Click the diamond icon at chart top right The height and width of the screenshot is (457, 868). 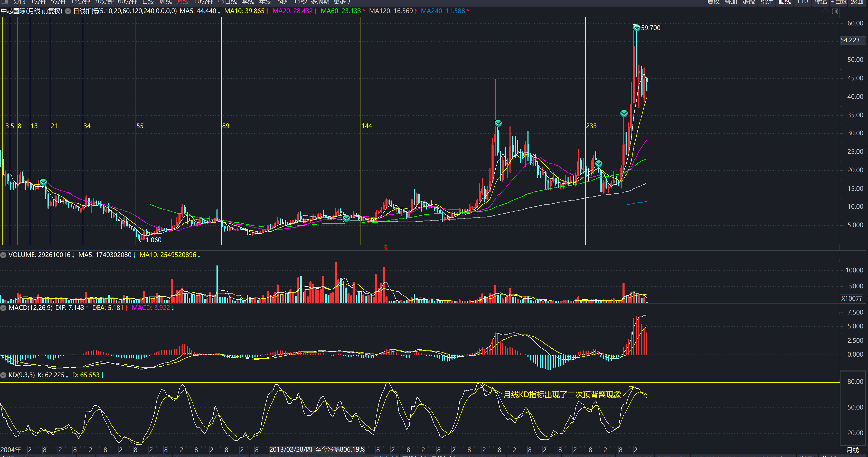tap(826, 12)
